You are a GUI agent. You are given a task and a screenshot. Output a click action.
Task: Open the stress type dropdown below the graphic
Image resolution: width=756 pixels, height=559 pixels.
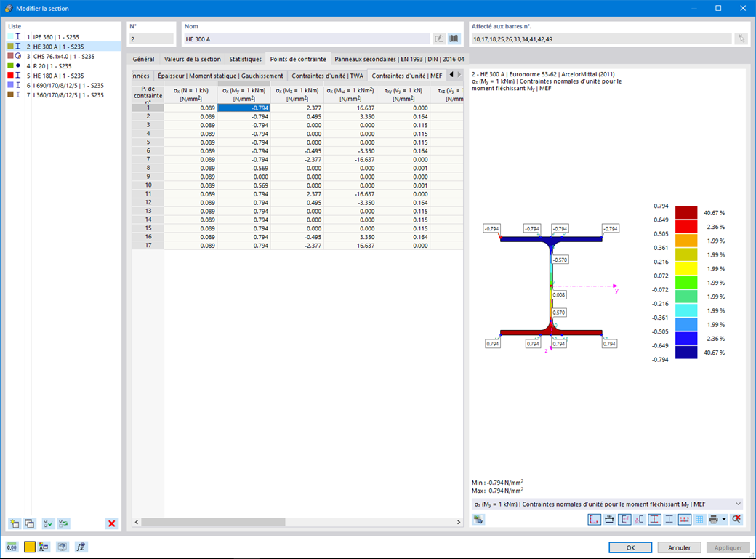(x=607, y=504)
